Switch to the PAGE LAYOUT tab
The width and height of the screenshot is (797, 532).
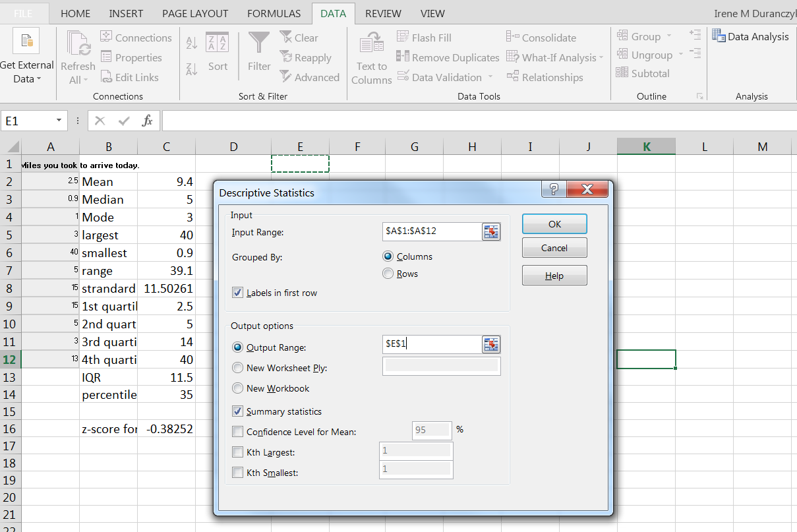(195, 13)
